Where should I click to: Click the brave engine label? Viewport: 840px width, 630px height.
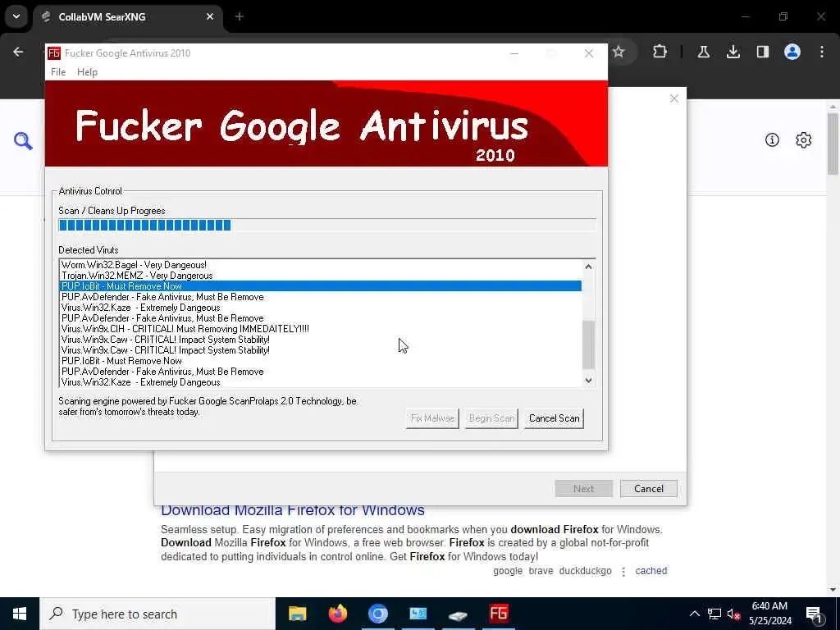pos(541,571)
